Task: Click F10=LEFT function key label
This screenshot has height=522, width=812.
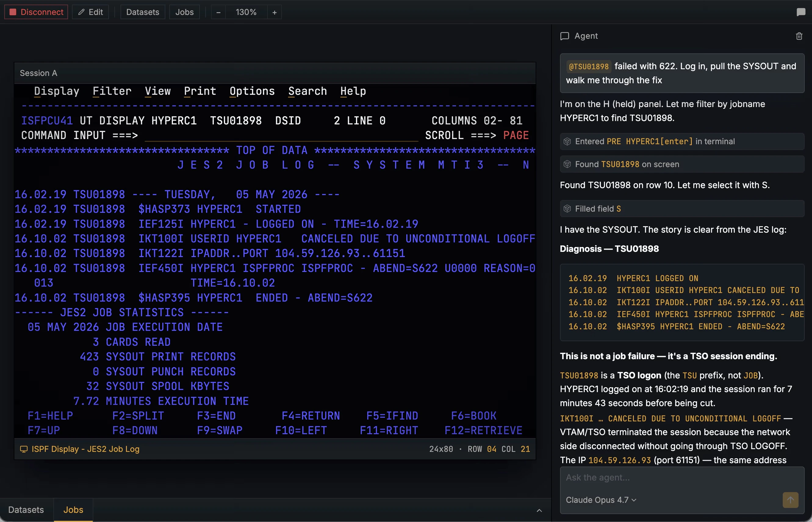Action: click(x=301, y=431)
